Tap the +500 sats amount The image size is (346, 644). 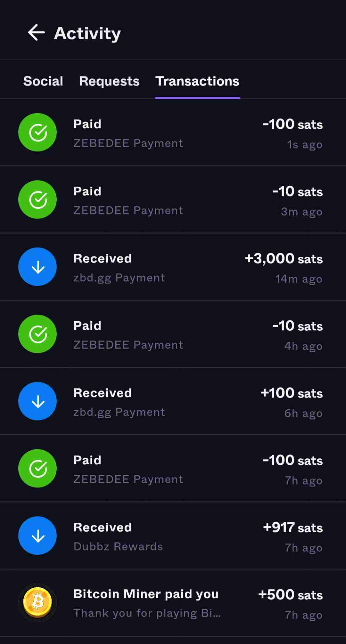tap(290, 595)
